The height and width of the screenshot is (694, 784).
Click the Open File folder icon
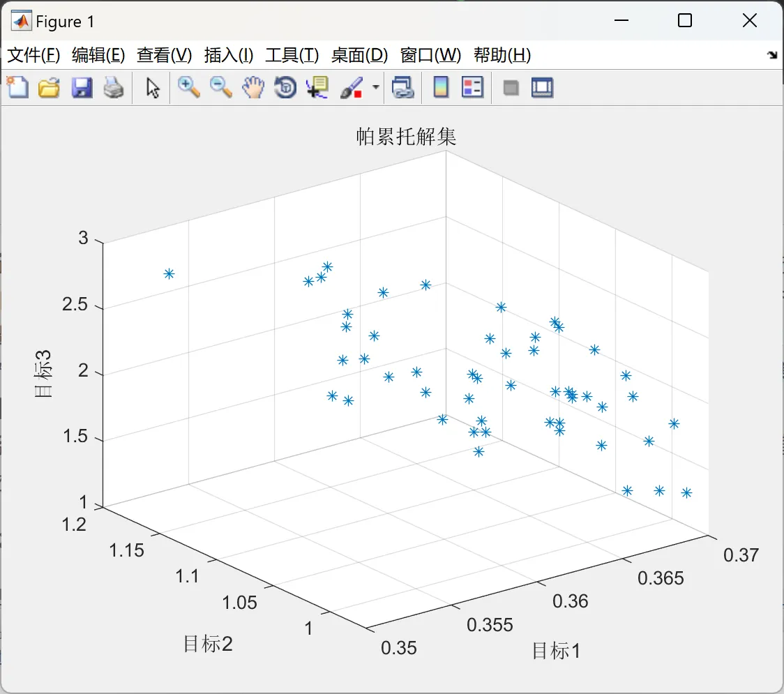click(49, 87)
